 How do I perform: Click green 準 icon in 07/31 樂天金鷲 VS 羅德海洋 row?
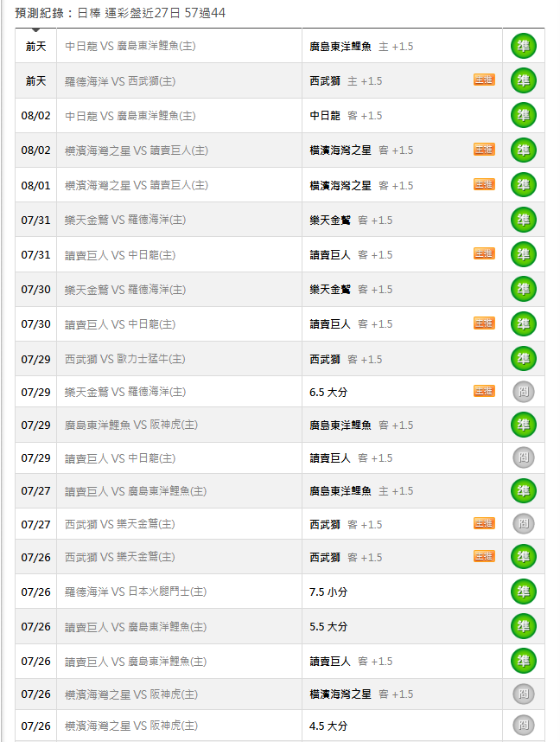click(523, 220)
